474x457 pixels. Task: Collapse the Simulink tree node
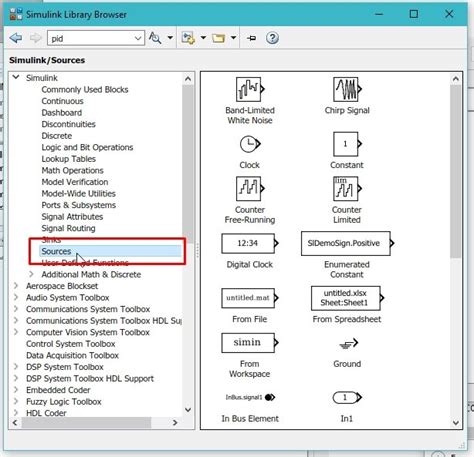(x=16, y=77)
